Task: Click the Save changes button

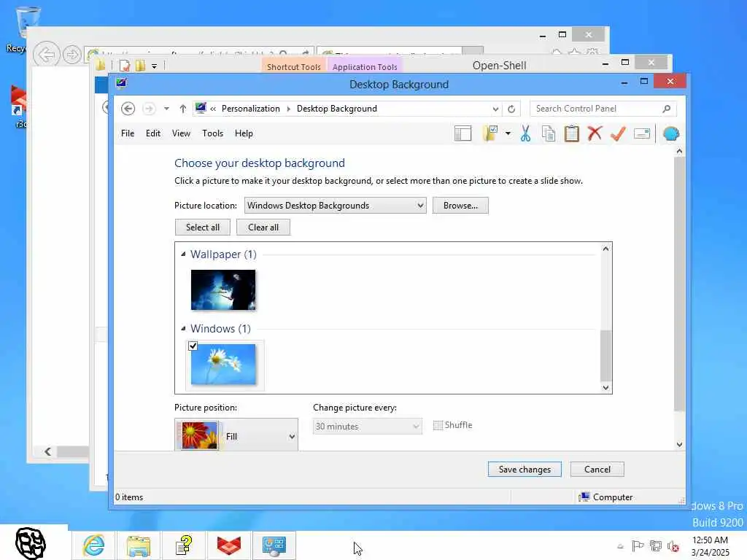Action: click(525, 470)
